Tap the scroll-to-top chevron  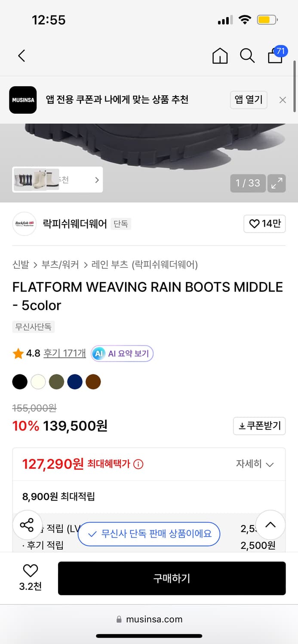click(x=270, y=525)
